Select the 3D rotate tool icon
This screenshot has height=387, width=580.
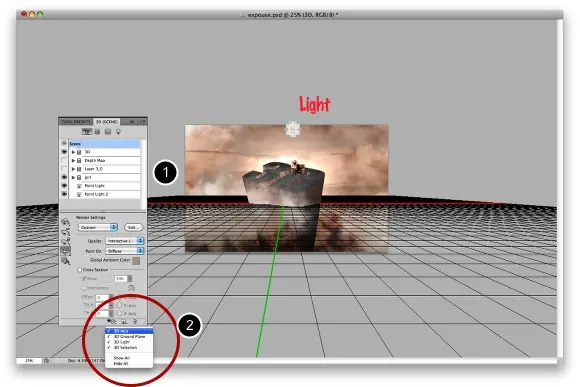point(65,222)
